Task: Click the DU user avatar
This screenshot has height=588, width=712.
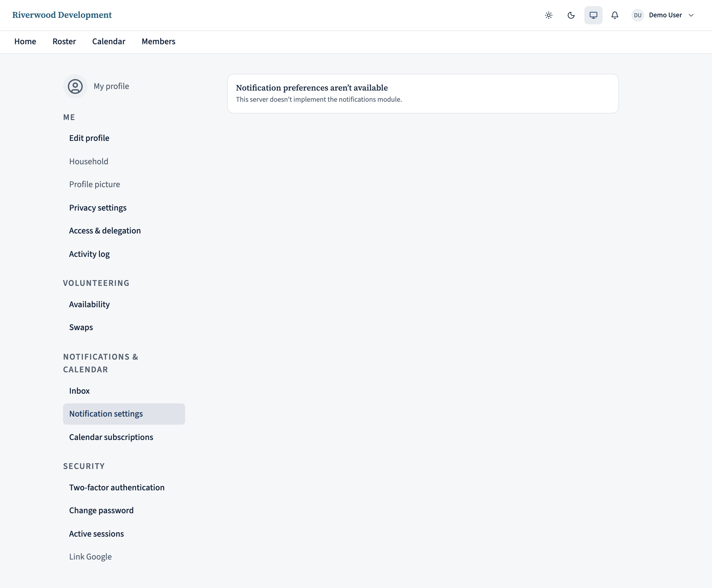Action: pyautogui.click(x=637, y=15)
